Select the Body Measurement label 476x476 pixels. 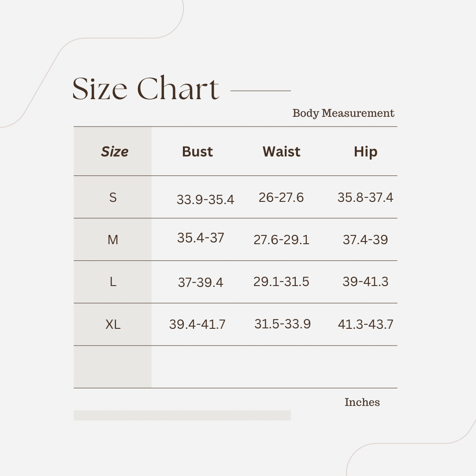(x=343, y=113)
